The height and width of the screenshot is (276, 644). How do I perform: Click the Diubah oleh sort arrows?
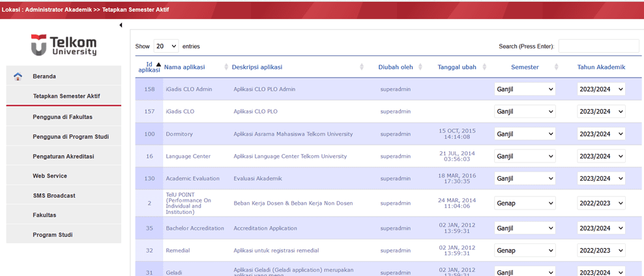(x=420, y=67)
